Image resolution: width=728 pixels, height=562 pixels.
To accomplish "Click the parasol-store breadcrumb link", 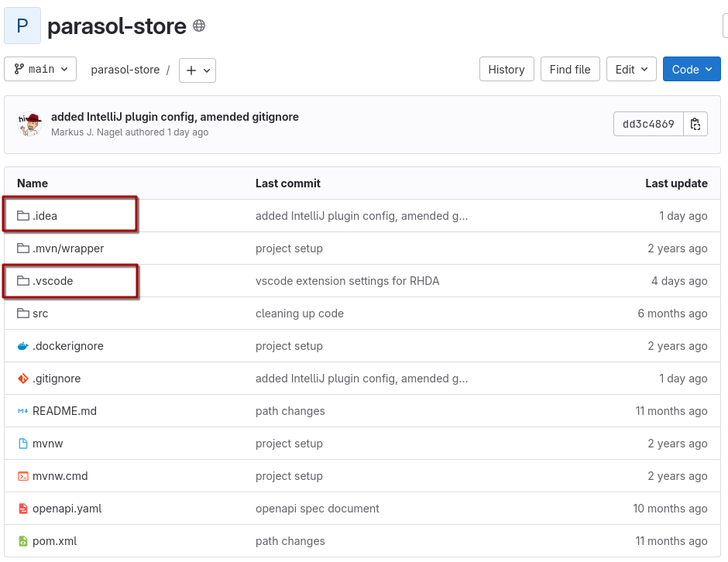I will tap(125, 70).
